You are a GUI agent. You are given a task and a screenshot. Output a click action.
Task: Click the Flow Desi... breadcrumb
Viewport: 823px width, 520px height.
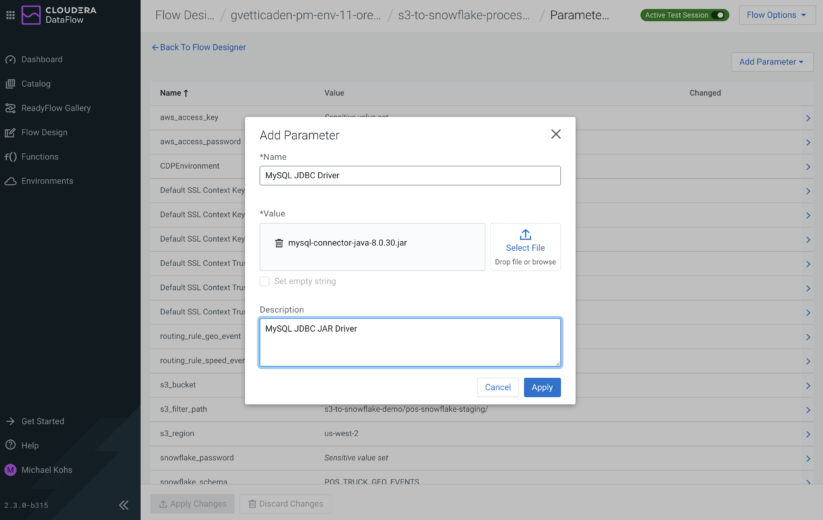coord(185,15)
